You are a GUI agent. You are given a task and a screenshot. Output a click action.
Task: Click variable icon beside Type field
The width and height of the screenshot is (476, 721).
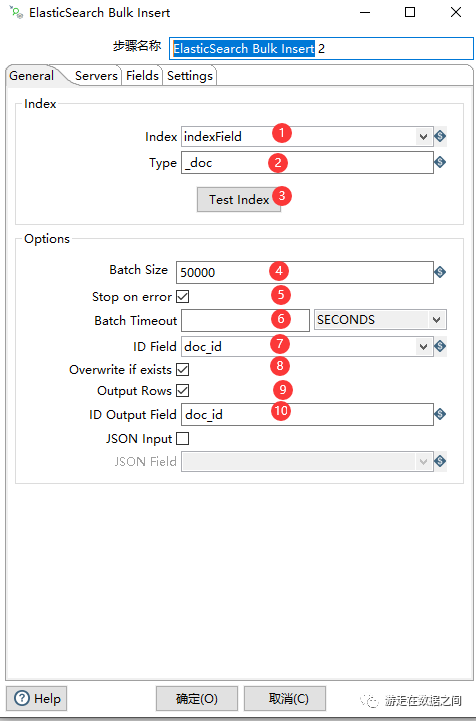click(440, 162)
